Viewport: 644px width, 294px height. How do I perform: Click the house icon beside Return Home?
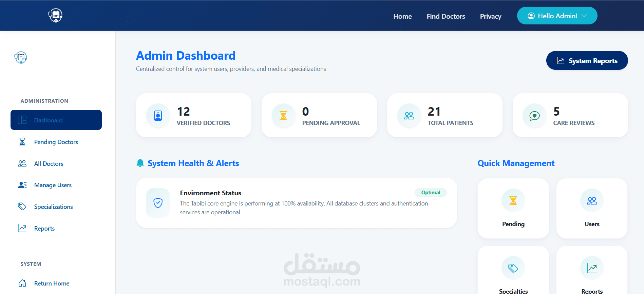tap(22, 283)
